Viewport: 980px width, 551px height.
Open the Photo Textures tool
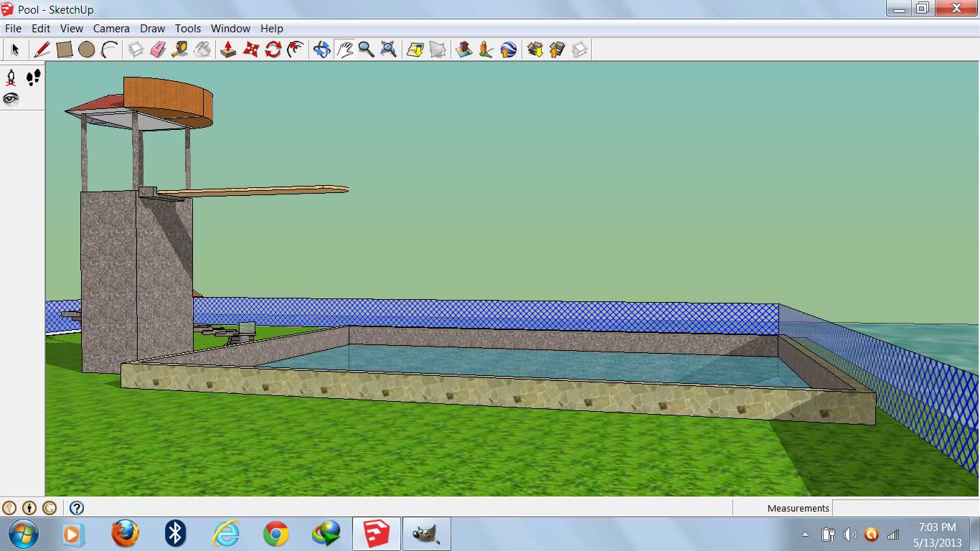click(486, 50)
